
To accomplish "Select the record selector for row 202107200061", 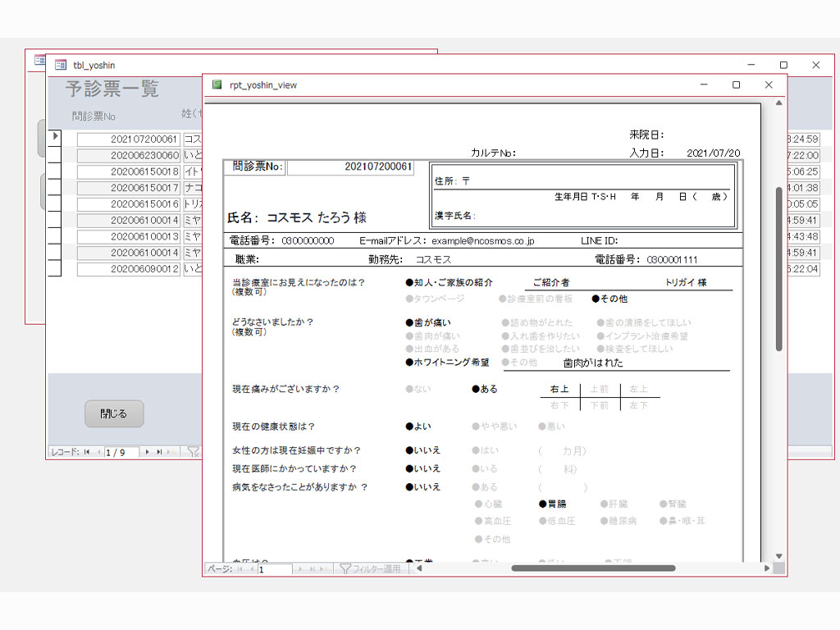I will [54, 137].
